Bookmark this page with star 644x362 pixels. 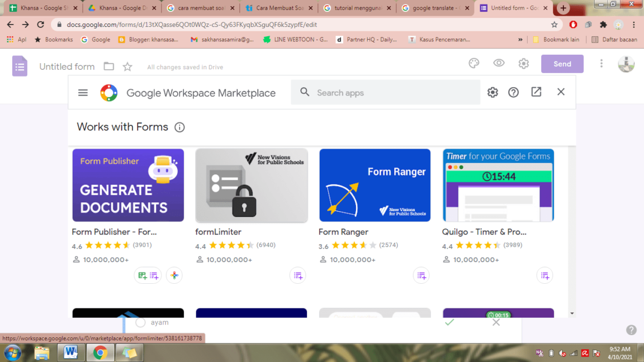(x=554, y=25)
